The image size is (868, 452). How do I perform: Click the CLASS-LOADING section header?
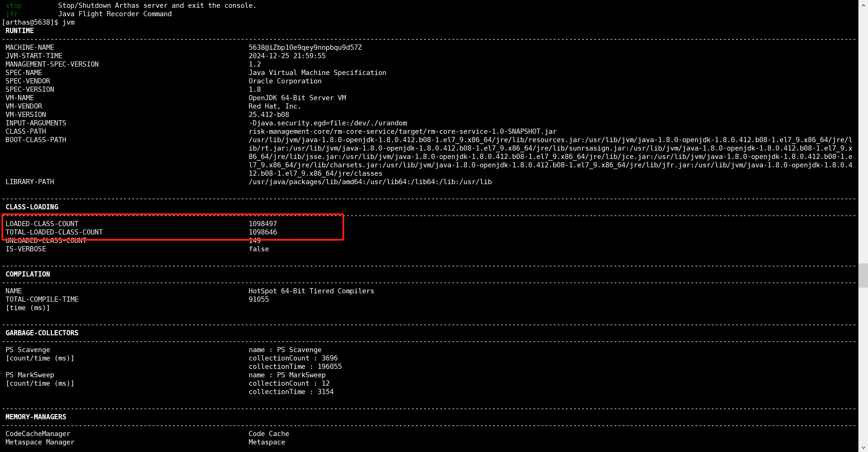tap(32, 207)
